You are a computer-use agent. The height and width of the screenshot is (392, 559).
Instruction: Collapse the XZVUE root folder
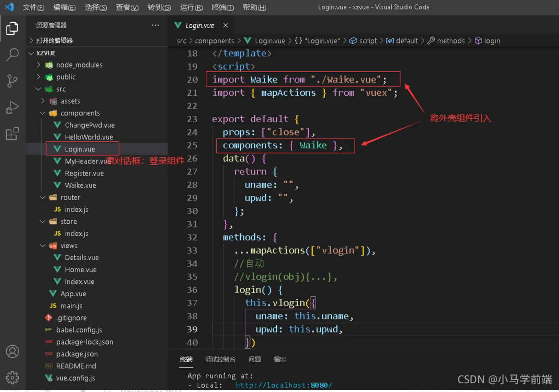click(31, 53)
